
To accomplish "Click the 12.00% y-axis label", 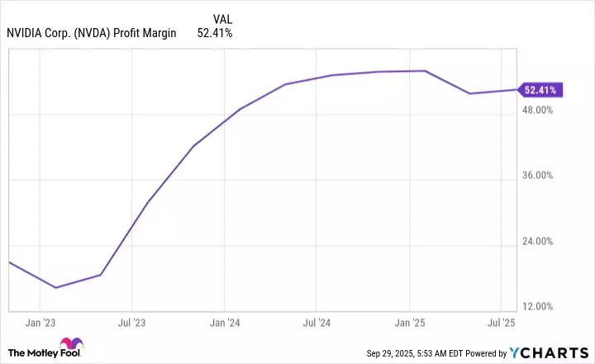I will [x=545, y=306].
